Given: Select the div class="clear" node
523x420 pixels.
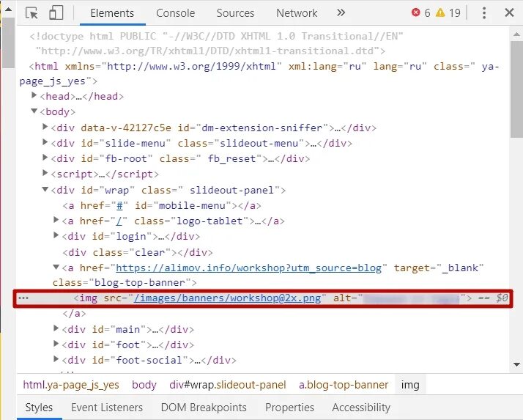Looking at the screenshot, I should pyautogui.click(x=138, y=252).
